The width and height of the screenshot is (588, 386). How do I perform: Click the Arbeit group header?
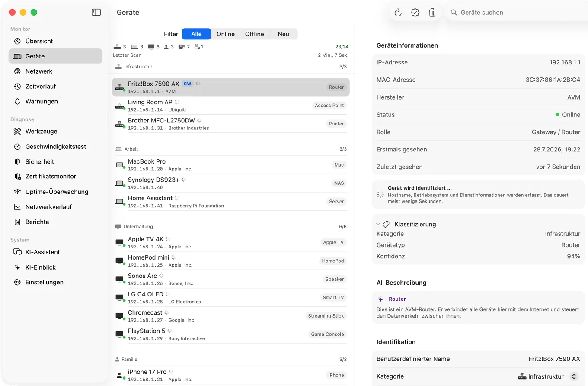(x=231, y=149)
